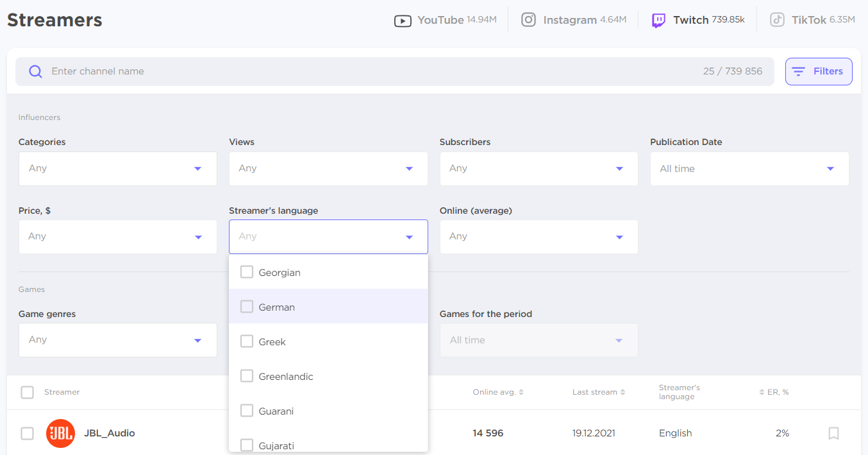
Task: Click the search magnifier icon
Action: (36, 71)
